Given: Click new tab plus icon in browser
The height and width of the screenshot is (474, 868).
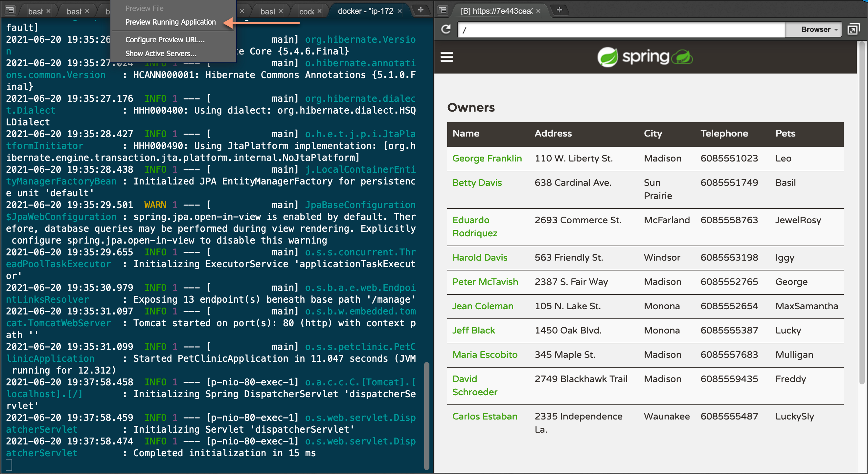Looking at the screenshot, I should (560, 10).
